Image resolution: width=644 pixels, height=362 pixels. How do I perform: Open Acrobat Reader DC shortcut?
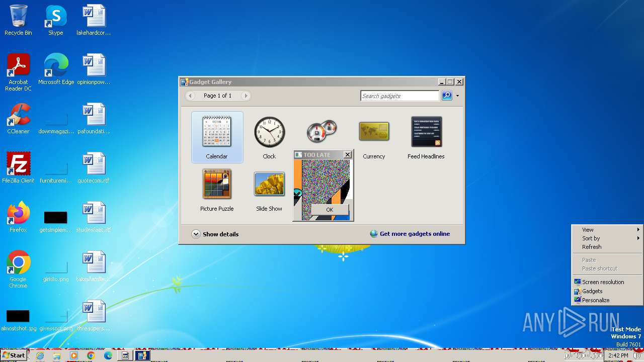[x=18, y=72]
